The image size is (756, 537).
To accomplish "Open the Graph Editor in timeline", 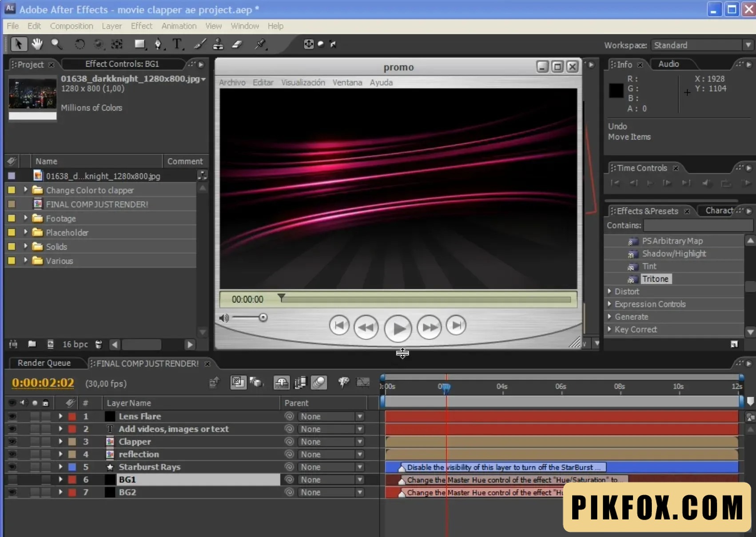I will pos(362,382).
